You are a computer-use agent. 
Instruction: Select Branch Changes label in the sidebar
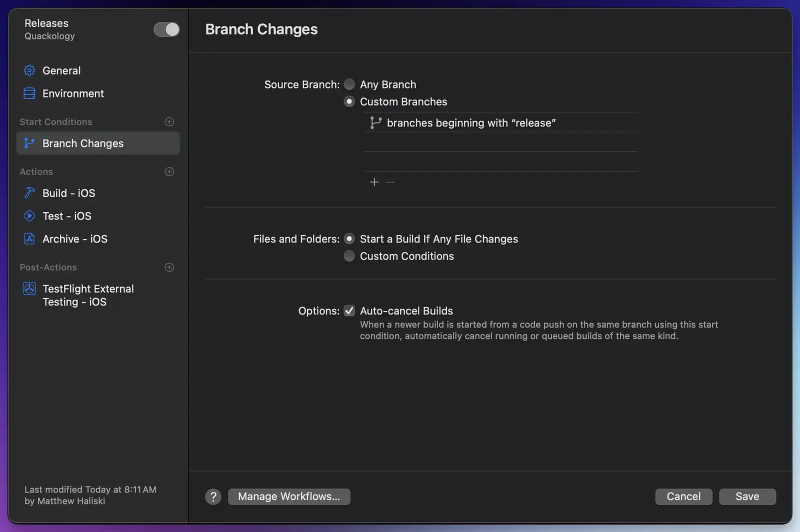click(x=83, y=143)
